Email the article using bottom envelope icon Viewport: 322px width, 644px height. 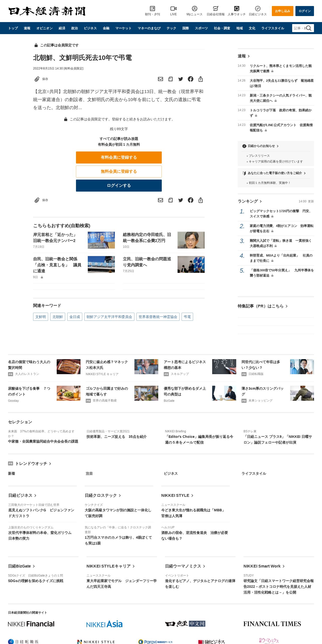point(160,200)
